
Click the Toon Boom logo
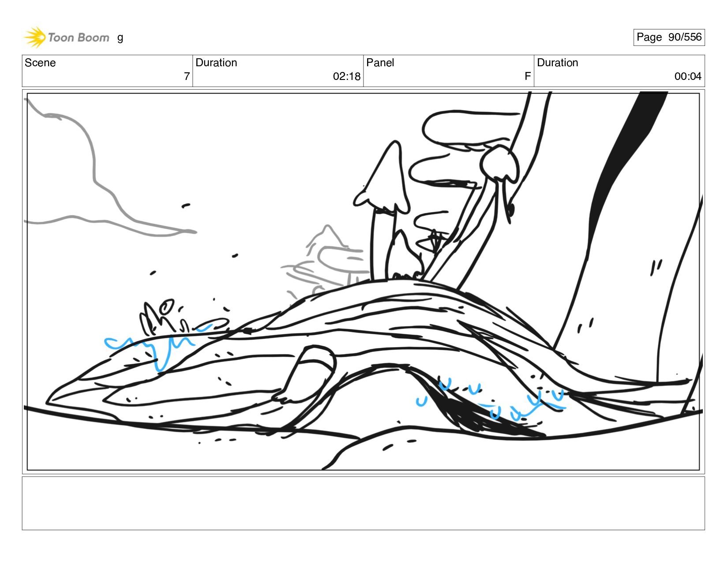click(x=66, y=37)
